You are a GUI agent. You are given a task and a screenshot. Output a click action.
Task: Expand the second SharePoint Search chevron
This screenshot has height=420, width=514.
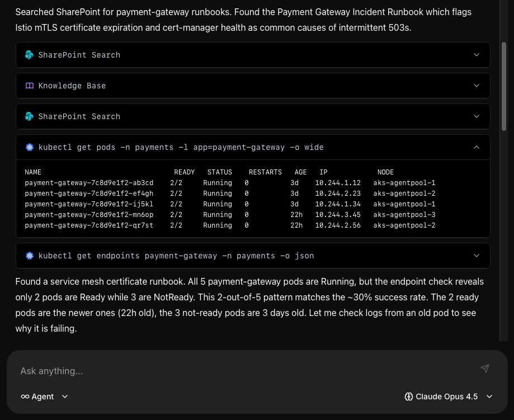pyautogui.click(x=477, y=116)
